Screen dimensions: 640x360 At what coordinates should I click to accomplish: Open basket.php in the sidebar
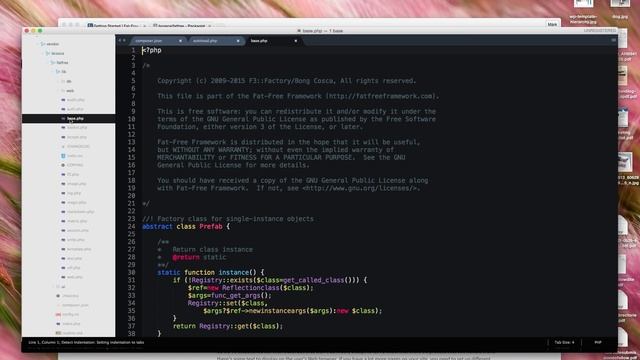coord(77,128)
